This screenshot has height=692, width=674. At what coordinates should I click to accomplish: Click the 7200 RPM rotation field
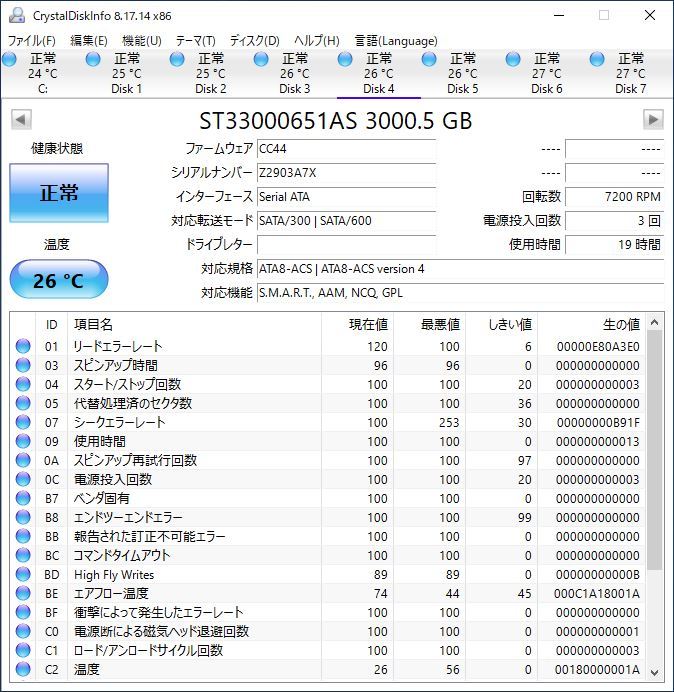[x=614, y=196]
